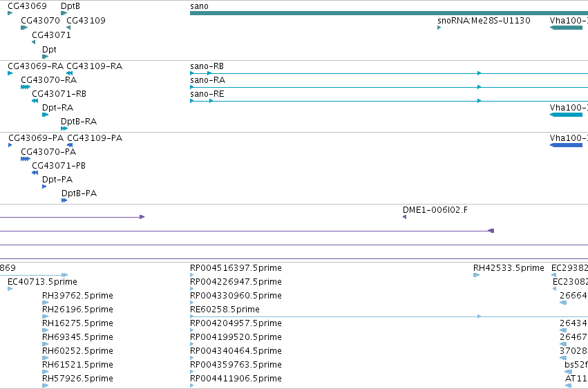Select the CG43071-PB protein label

(59, 166)
